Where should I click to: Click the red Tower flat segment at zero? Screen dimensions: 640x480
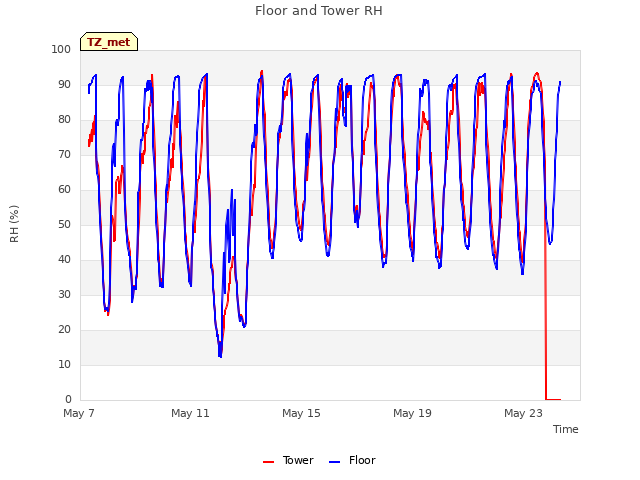[x=553, y=399]
